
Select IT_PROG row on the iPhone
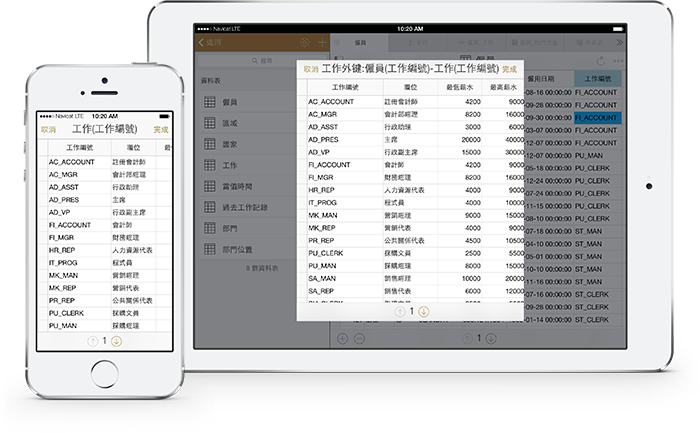105,263
